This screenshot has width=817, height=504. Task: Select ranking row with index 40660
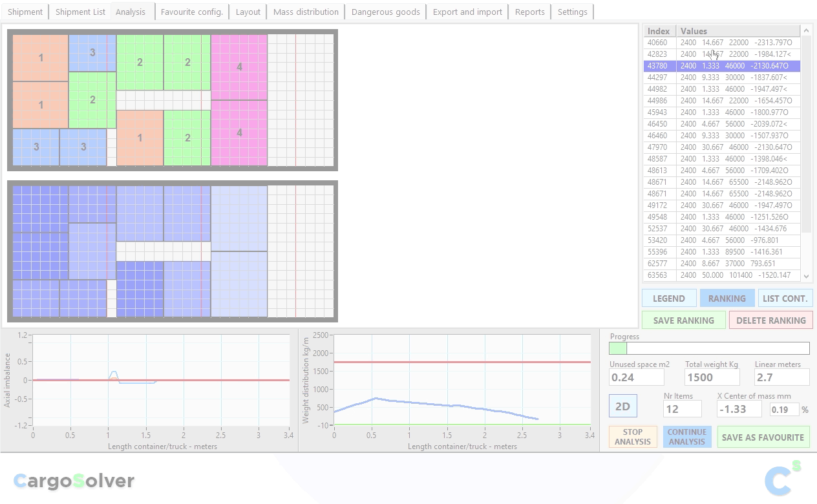[721, 43]
